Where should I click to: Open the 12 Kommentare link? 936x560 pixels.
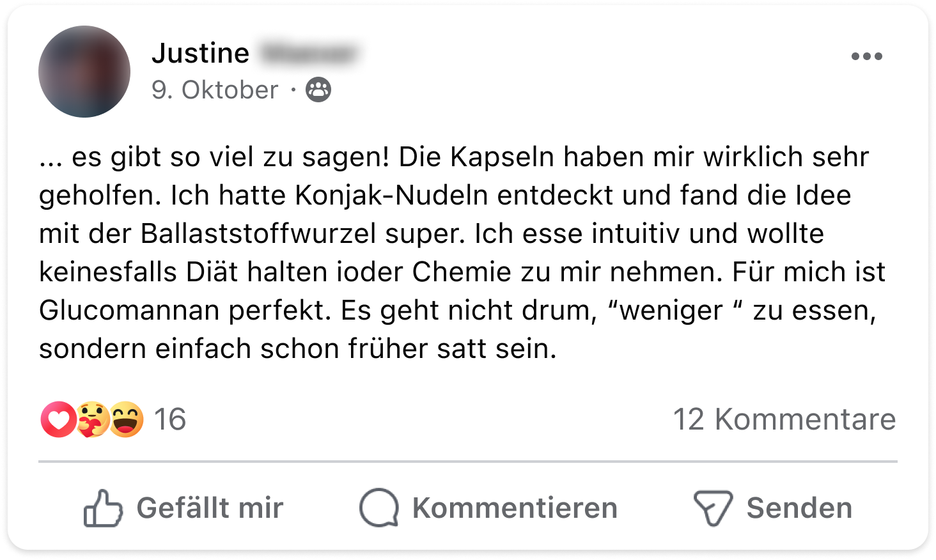pos(784,419)
